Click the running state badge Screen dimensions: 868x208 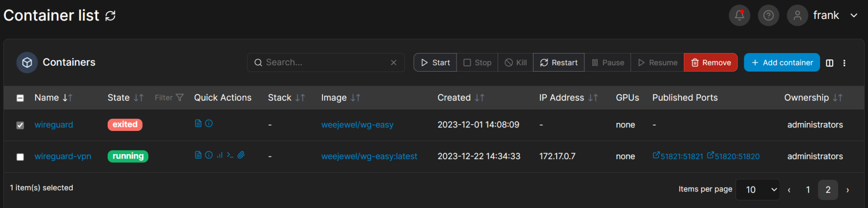(x=128, y=156)
